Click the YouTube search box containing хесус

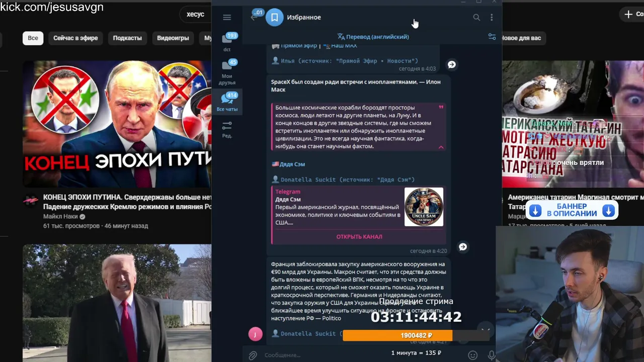tap(196, 14)
